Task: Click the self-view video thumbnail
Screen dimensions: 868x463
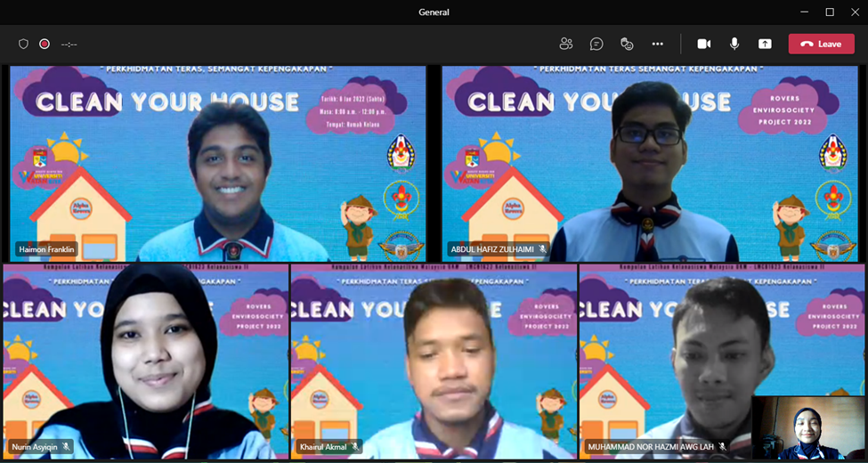Action: [x=808, y=427]
